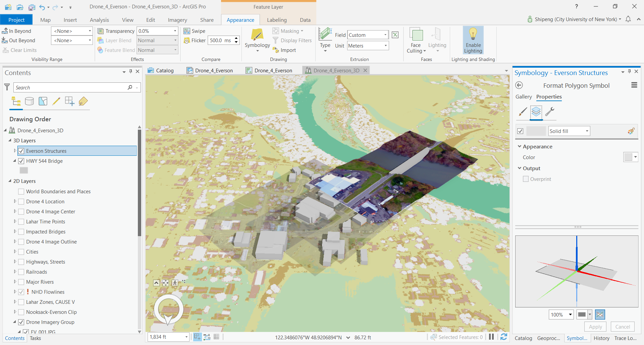Click the extrusion expression builder icon
This screenshot has height=345, width=644.
coord(395,35)
